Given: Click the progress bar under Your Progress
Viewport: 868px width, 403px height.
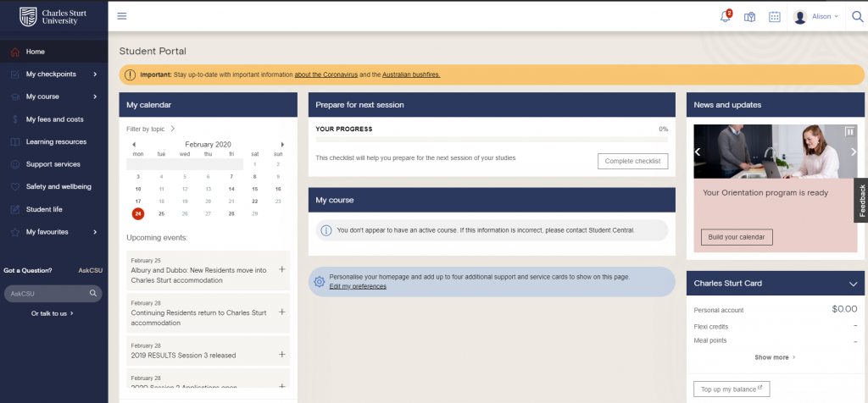Looking at the screenshot, I should 492,140.
